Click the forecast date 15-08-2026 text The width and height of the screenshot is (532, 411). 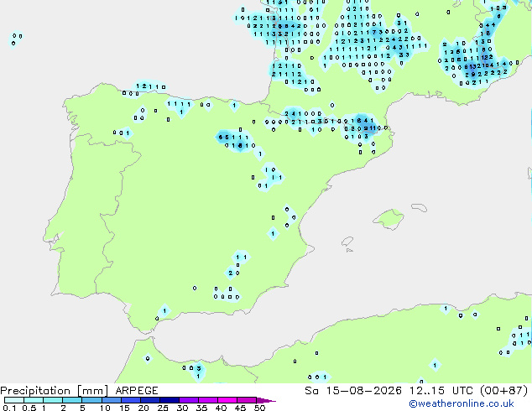tap(364, 391)
